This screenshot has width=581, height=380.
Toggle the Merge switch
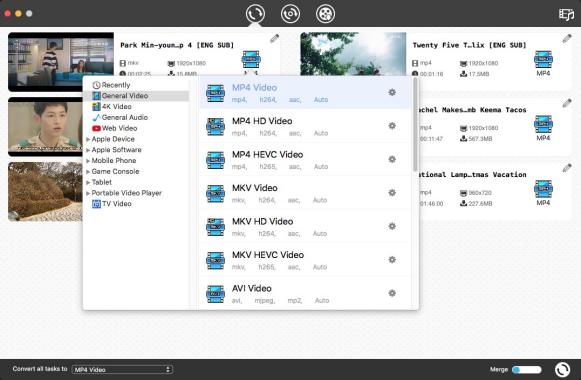527,369
